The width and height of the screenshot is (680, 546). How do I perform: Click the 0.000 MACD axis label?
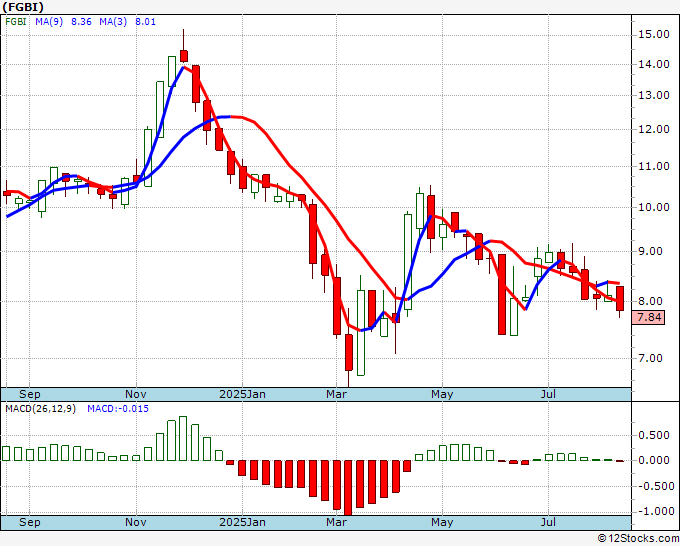654,460
